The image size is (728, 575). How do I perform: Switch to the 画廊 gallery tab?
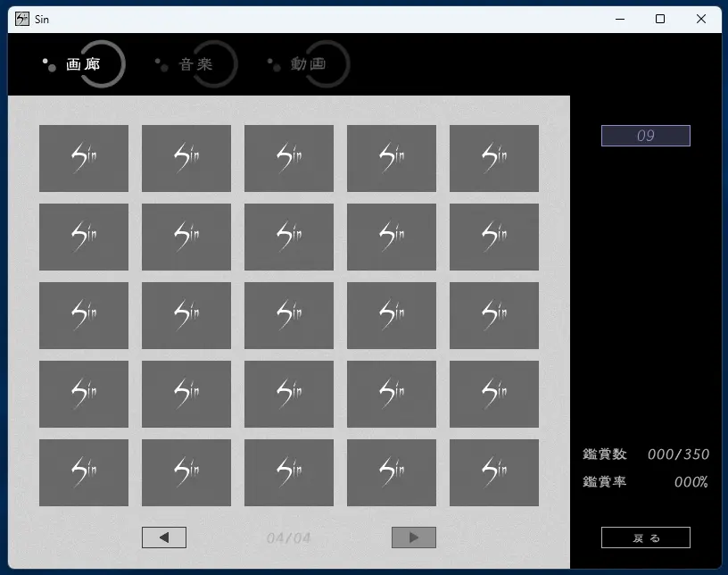pyautogui.click(x=83, y=64)
